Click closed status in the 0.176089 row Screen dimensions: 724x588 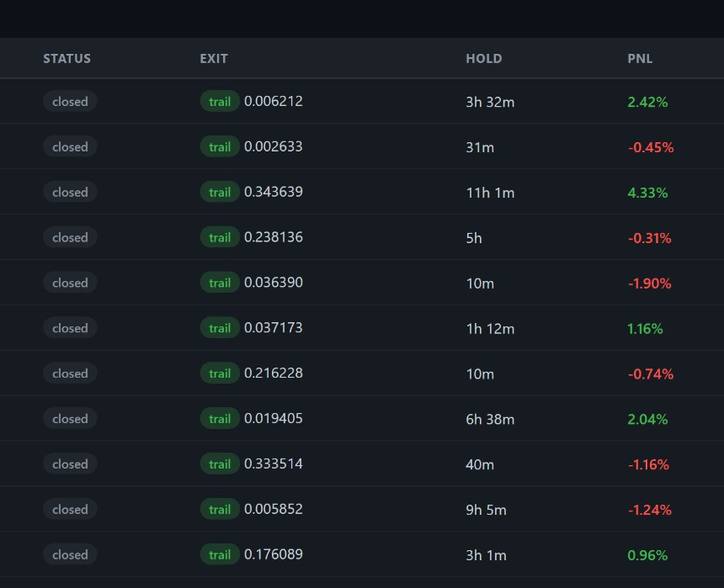point(70,555)
